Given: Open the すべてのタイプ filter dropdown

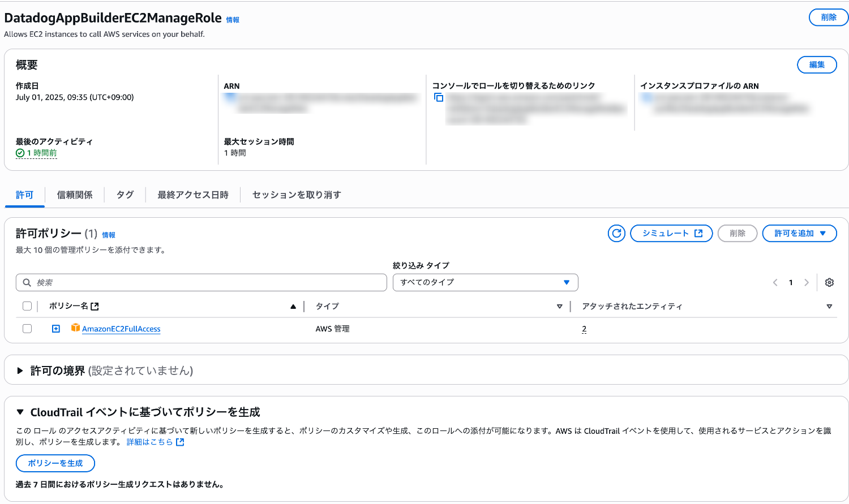Looking at the screenshot, I should (x=486, y=282).
